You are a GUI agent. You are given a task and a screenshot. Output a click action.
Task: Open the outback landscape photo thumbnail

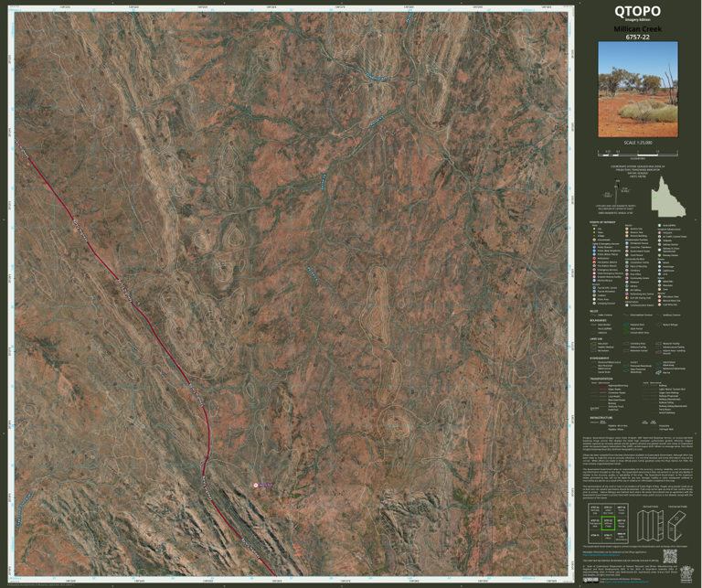638,89
